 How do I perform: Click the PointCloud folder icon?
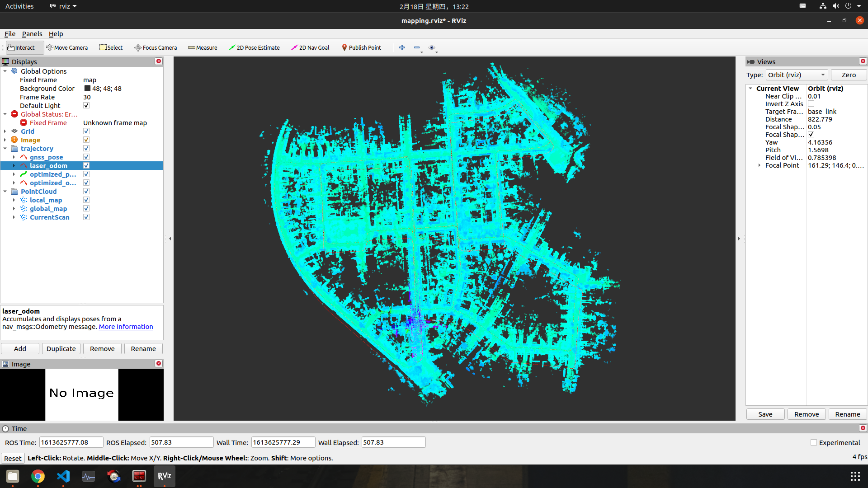click(14, 191)
